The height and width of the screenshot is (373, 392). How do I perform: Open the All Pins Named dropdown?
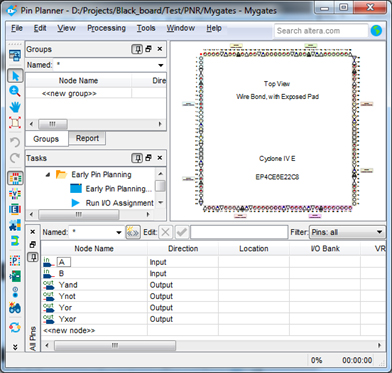(x=119, y=233)
